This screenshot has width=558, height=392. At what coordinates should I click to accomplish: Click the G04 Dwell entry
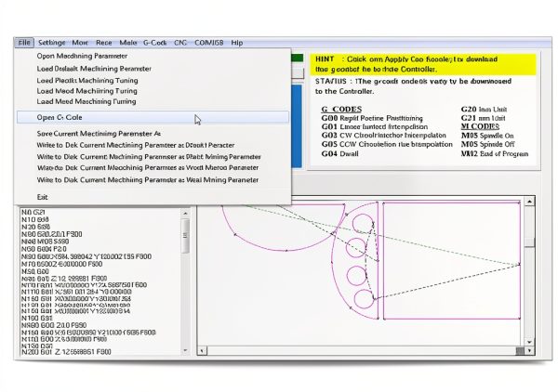pyautogui.click(x=339, y=153)
